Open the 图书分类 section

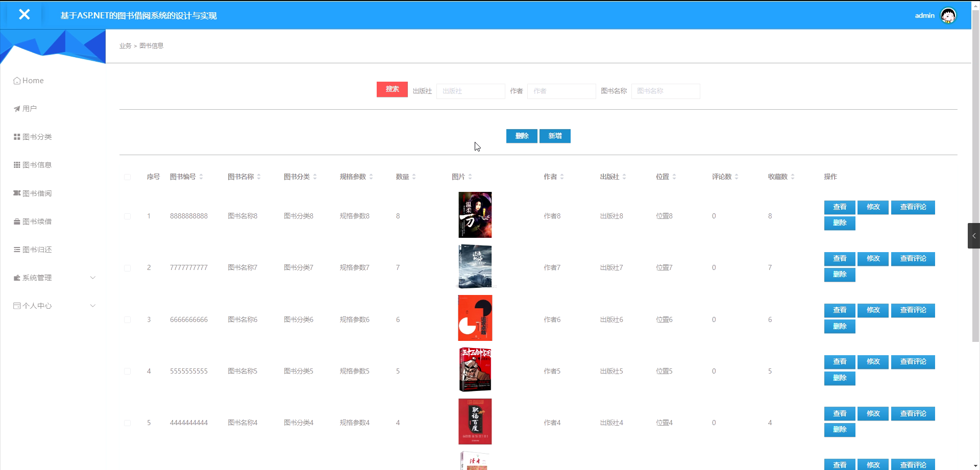[36, 137]
